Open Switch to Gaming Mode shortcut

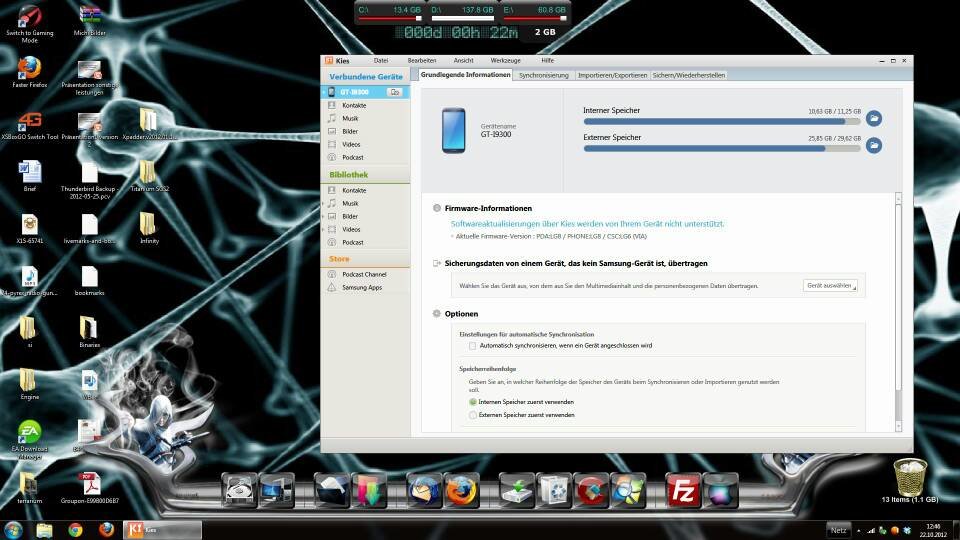click(x=29, y=24)
